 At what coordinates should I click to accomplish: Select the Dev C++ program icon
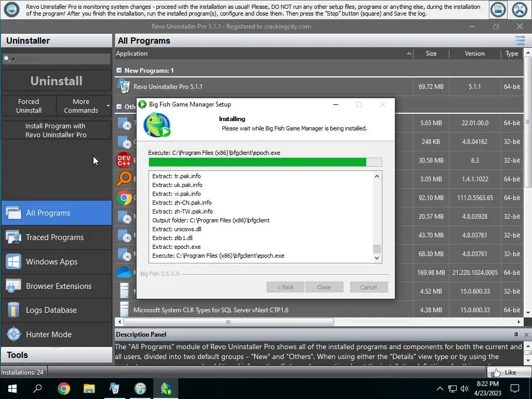[x=124, y=160]
